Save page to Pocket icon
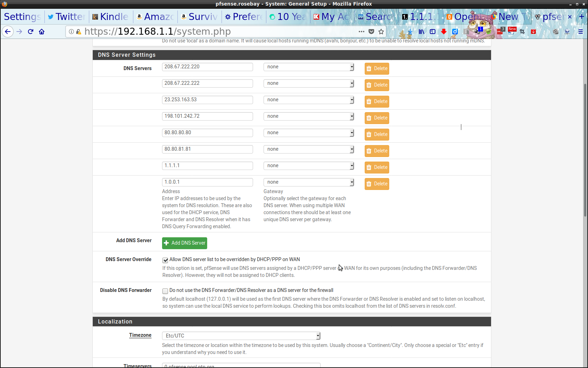 [x=371, y=32]
